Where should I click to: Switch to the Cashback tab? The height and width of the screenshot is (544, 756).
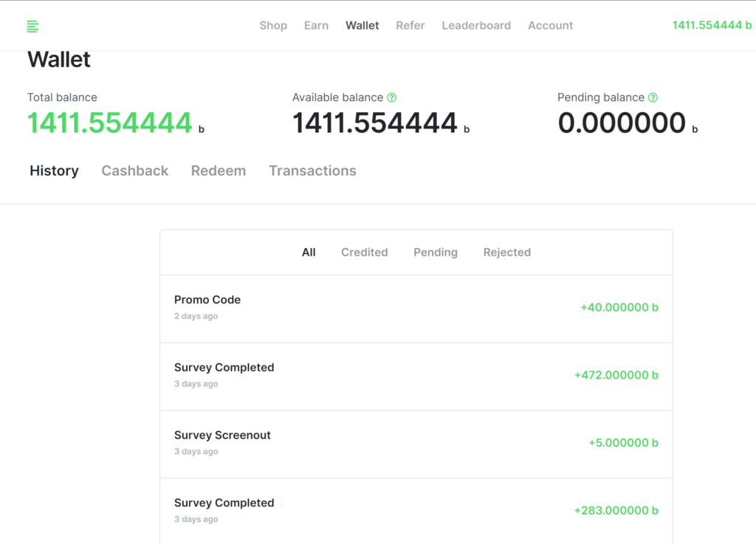(135, 171)
